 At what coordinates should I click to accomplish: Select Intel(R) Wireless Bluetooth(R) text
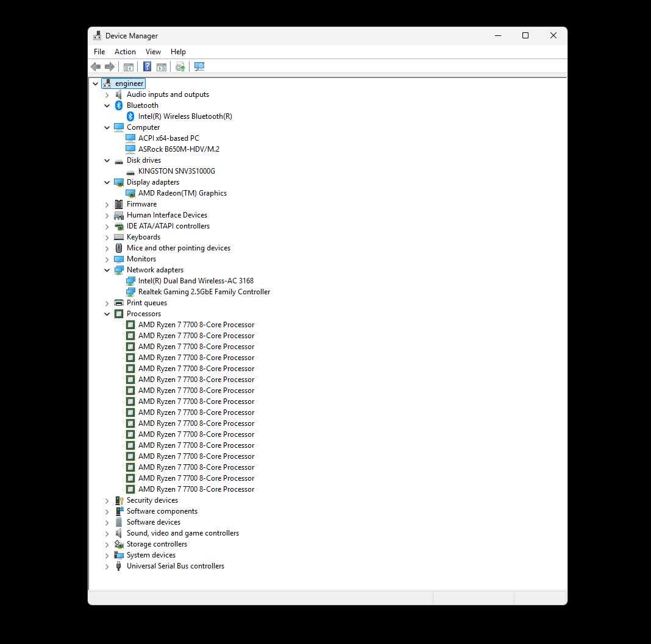pos(185,116)
